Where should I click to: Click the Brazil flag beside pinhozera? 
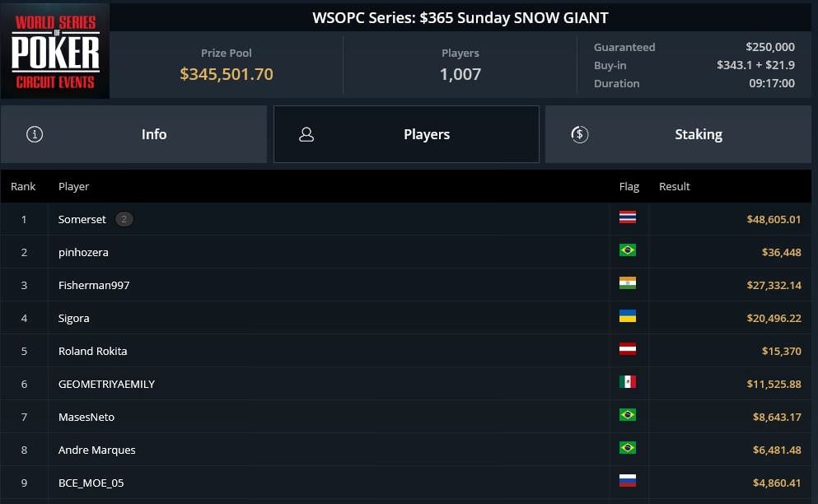628,250
